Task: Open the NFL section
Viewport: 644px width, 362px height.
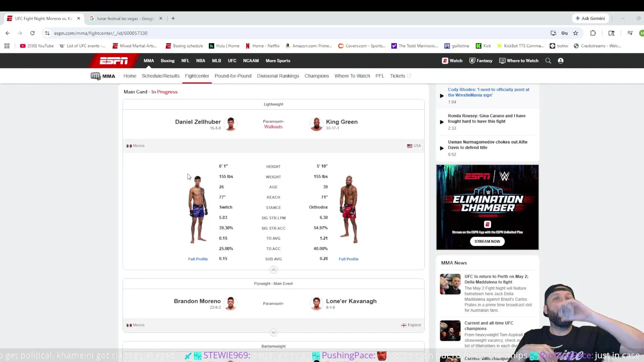Action: (185, 61)
